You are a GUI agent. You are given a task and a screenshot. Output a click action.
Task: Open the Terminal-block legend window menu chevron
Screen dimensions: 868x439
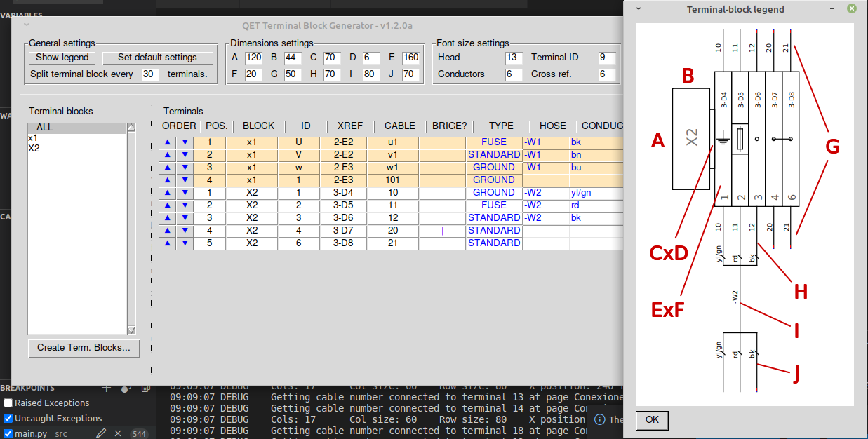click(x=639, y=9)
